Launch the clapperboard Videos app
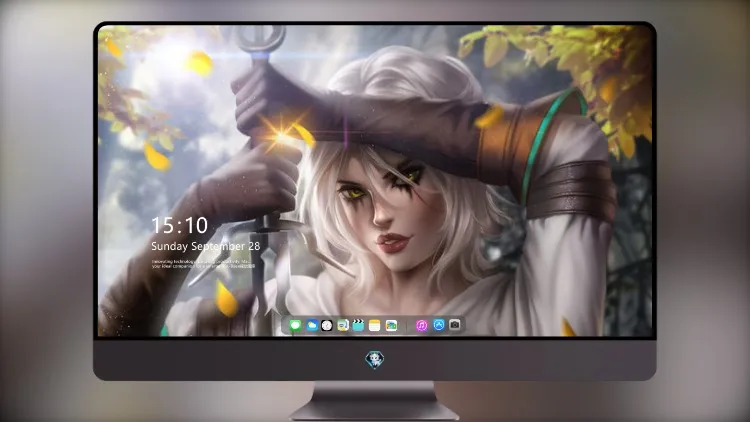Screen dimensions: 750x422 point(358,326)
